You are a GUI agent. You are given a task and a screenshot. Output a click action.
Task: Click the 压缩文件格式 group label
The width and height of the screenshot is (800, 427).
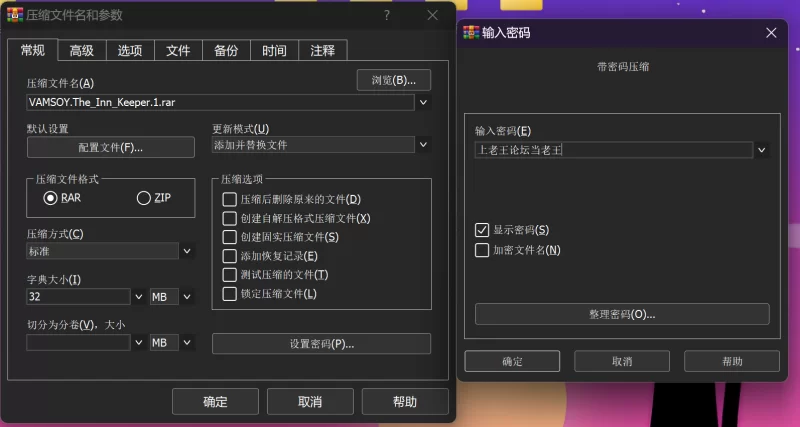pos(67,179)
